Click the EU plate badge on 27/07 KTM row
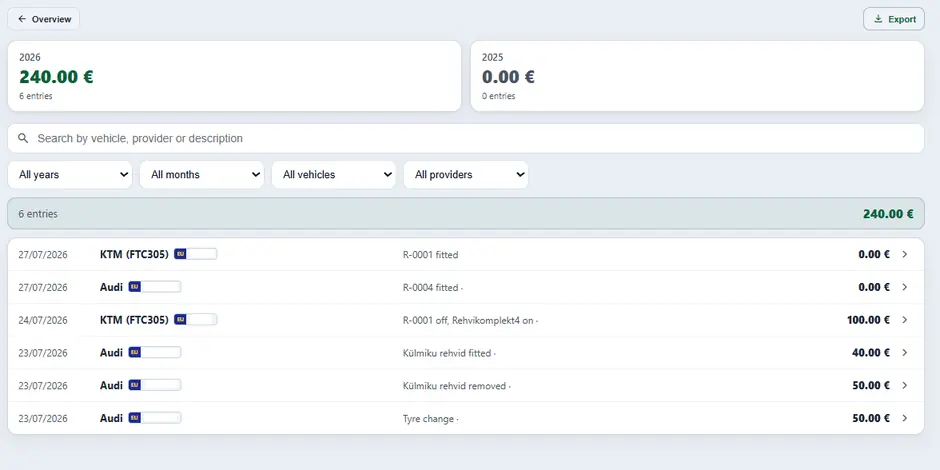The height and width of the screenshot is (470, 940). (195, 254)
